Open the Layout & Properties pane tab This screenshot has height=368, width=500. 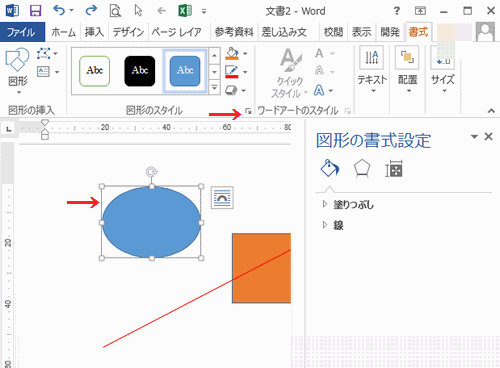point(394,169)
